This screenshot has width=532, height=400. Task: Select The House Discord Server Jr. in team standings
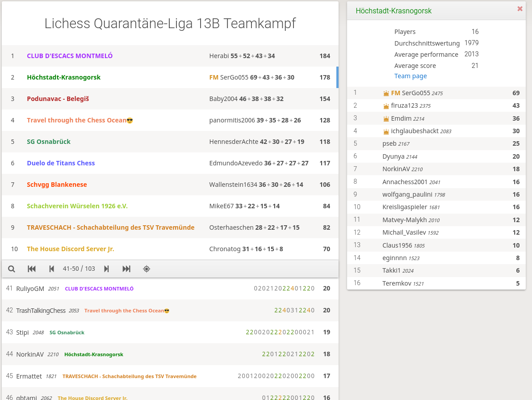click(x=70, y=249)
